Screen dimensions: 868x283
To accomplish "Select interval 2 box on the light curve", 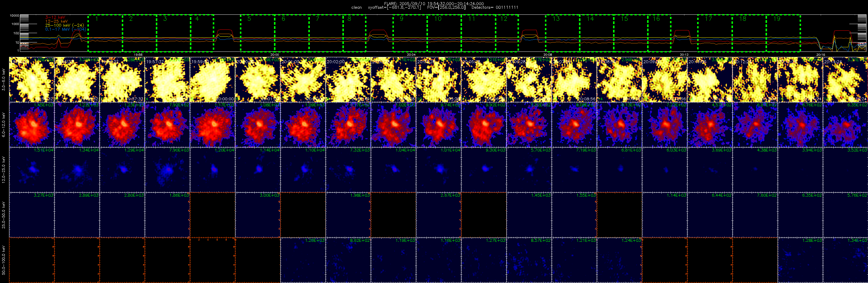I will click(x=140, y=33).
